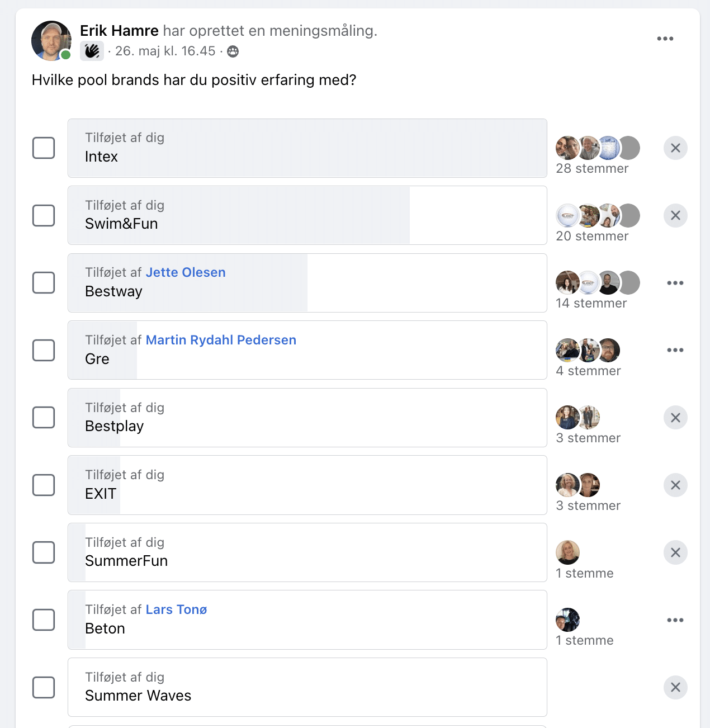Viewport: 710px width, 728px height.
Task: Select the Summer Waves checkbox
Action: pos(44,687)
